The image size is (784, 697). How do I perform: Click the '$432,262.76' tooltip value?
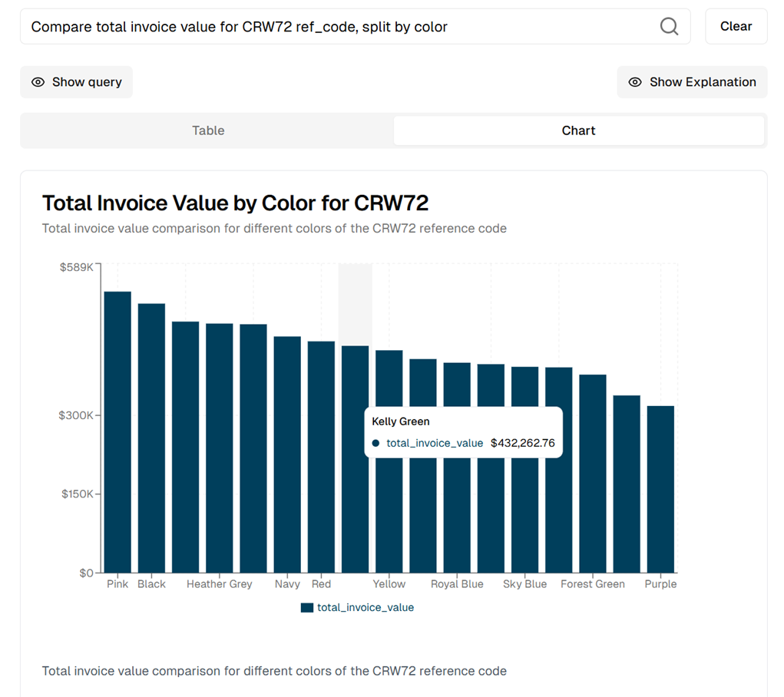(522, 443)
